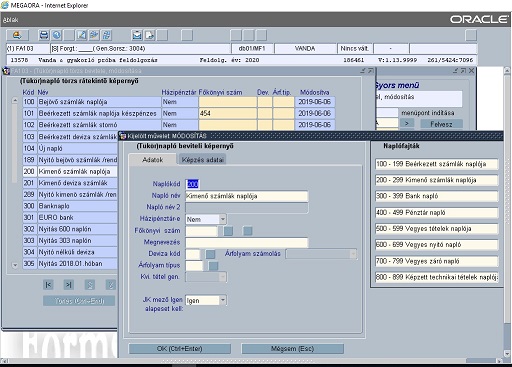Screen dimensions: 512x367
Task: Select '600 - 699 Vegyes nyitó napló' type
Action: click(437, 245)
